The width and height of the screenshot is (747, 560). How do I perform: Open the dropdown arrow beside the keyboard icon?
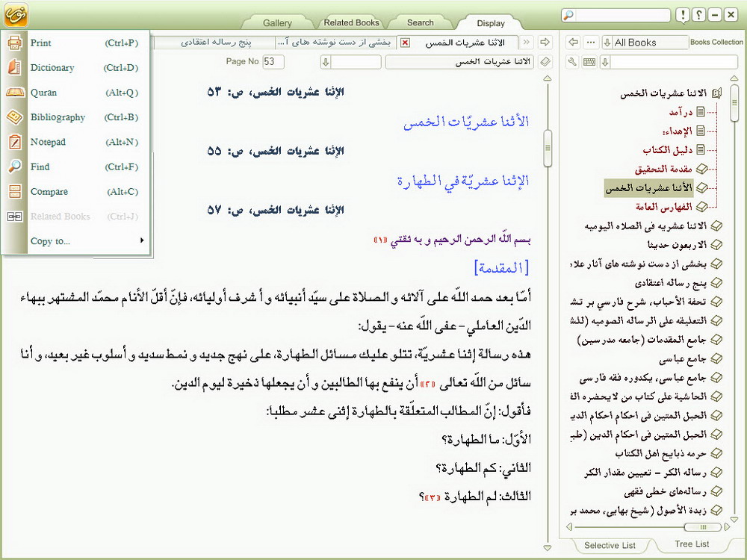click(x=605, y=62)
